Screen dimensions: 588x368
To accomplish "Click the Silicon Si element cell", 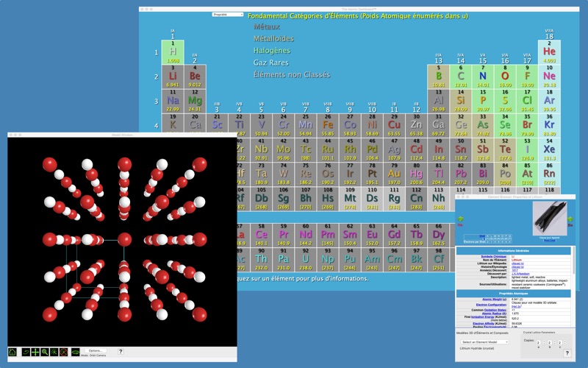I will pyautogui.click(x=461, y=101).
